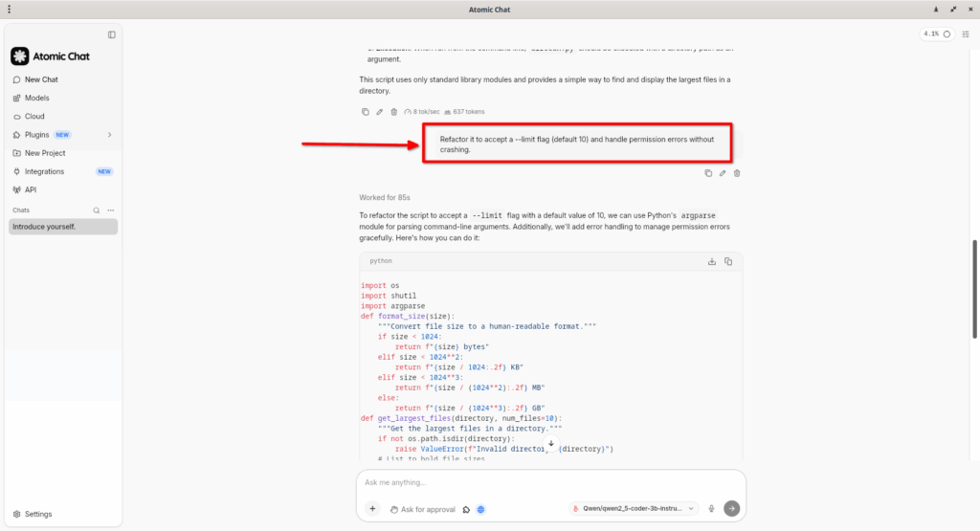Send message with the arrow button
Screen dimensions: 980x531
click(x=731, y=508)
